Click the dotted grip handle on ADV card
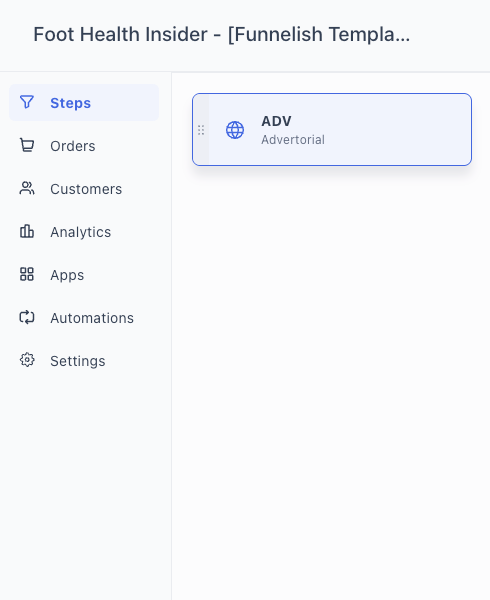This screenshot has height=600, width=490. 201,130
